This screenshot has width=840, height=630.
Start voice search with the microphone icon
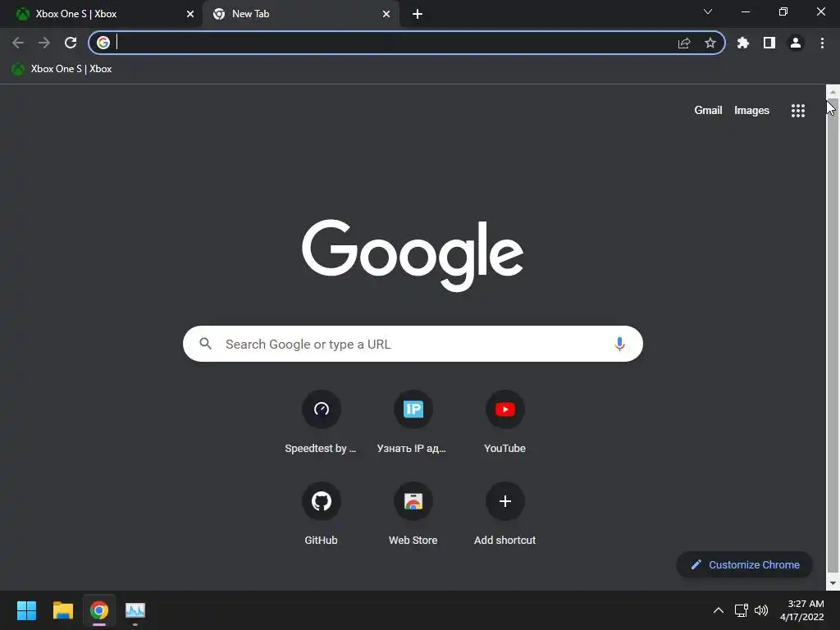(x=619, y=344)
